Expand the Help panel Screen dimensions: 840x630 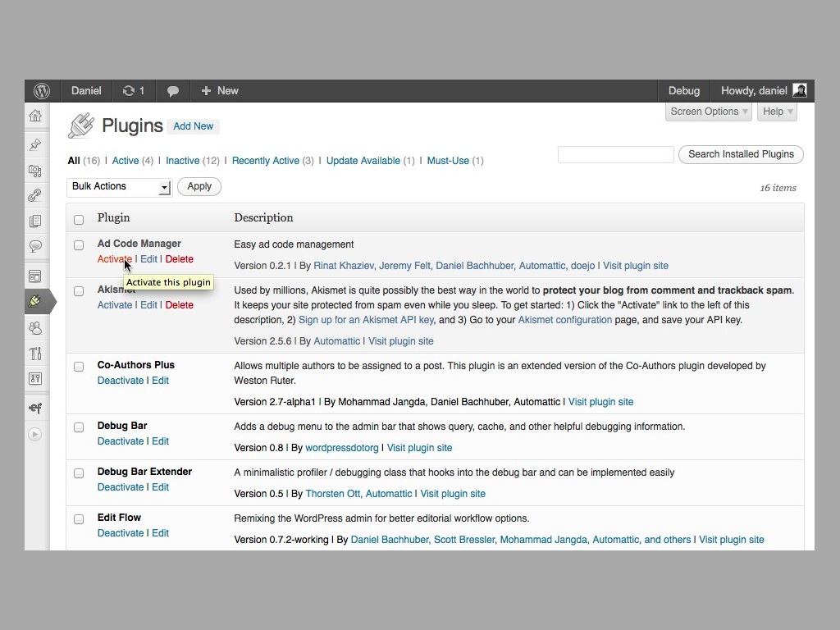[777, 112]
